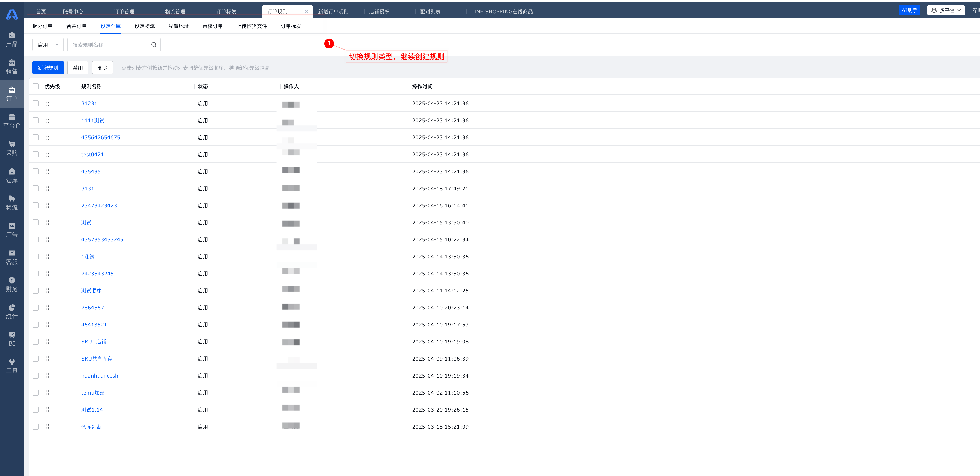Viewport: 980px width, 476px height.
Task: Open the 订单 sidebar section
Action: (12, 94)
